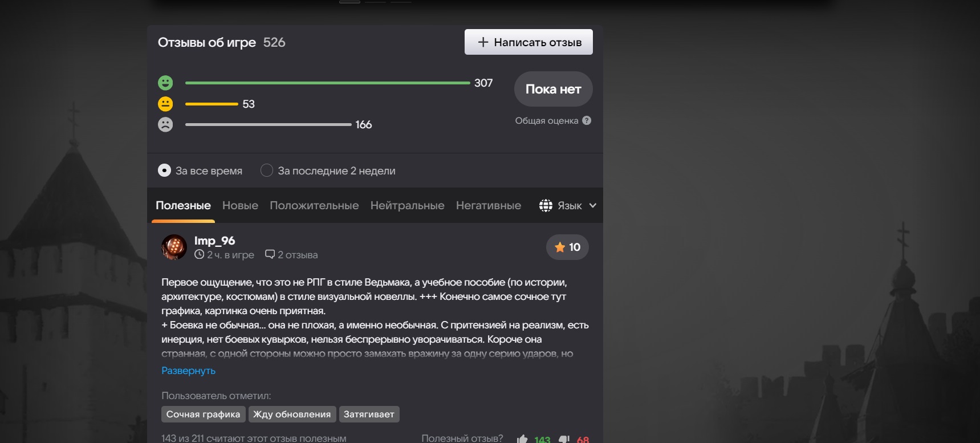Click the star rating 10 badge
The image size is (980, 443).
[567, 247]
